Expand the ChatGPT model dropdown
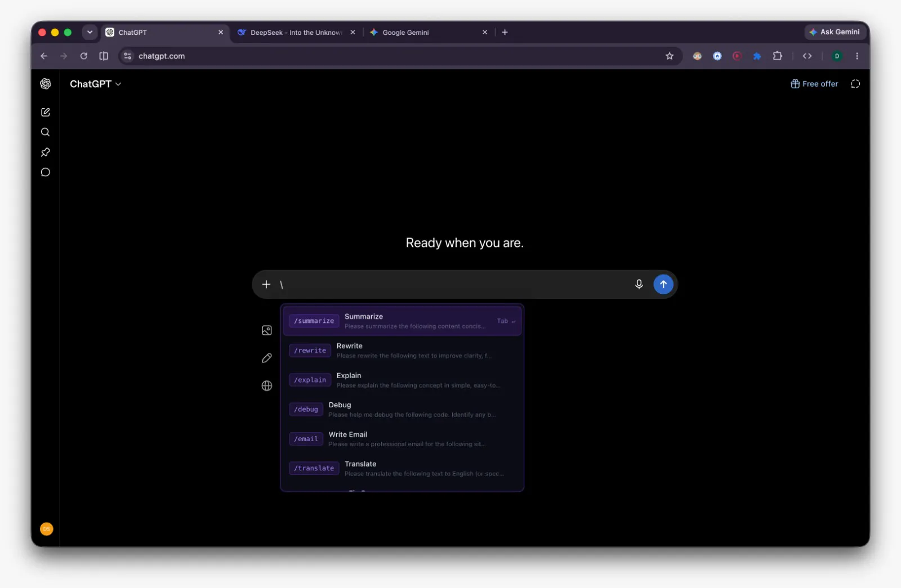The width and height of the screenshot is (901, 588). (x=95, y=84)
